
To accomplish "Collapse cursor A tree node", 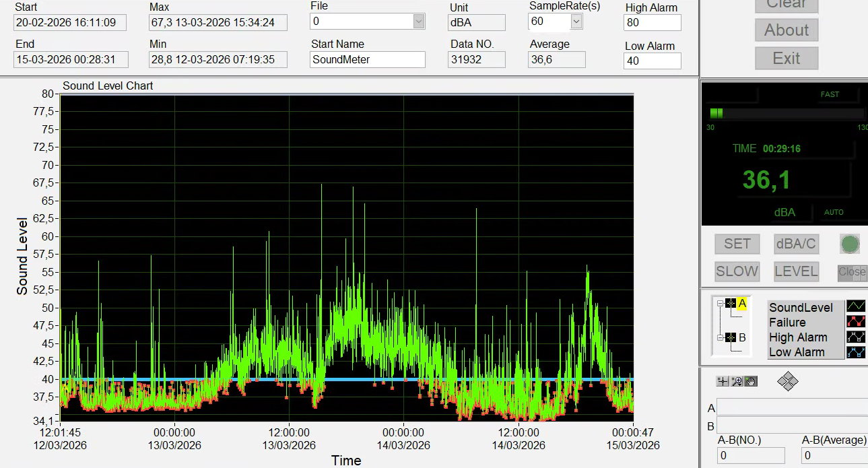I will click(x=720, y=304).
